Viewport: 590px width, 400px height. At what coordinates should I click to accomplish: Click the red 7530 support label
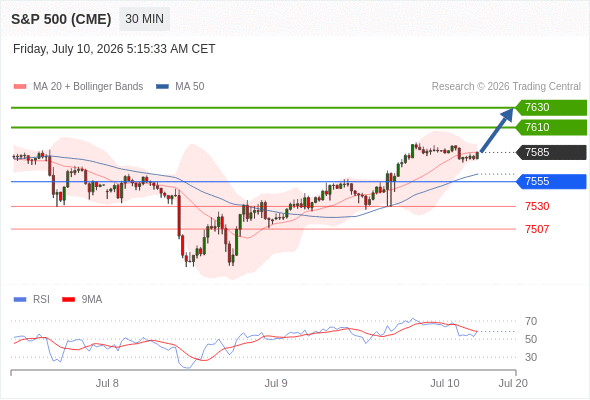click(537, 206)
